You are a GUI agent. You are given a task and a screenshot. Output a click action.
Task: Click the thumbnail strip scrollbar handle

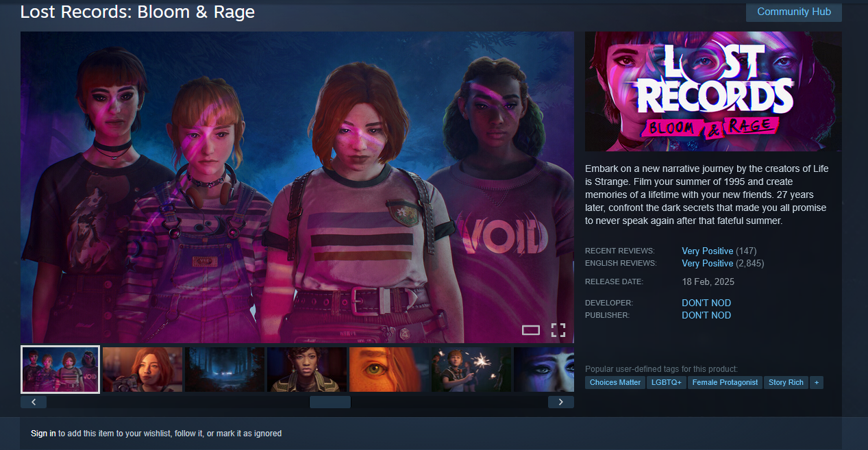(x=330, y=402)
